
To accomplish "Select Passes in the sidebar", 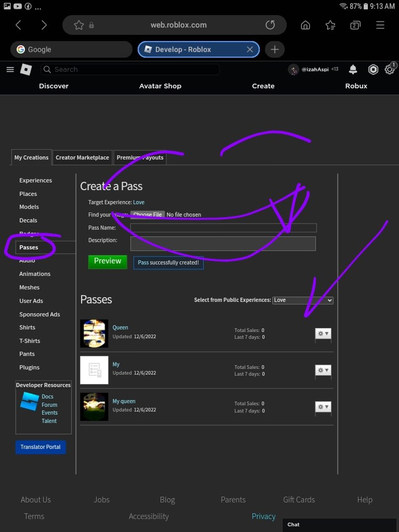I will [x=29, y=247].
